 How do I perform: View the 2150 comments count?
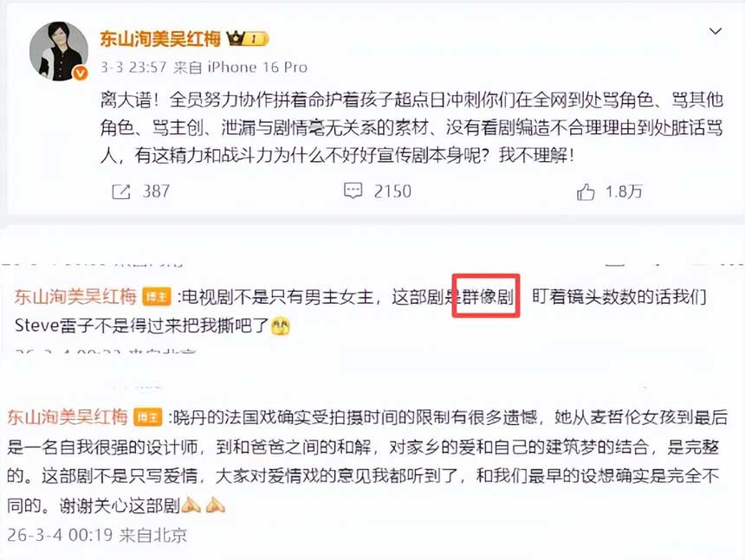(392, 191)
